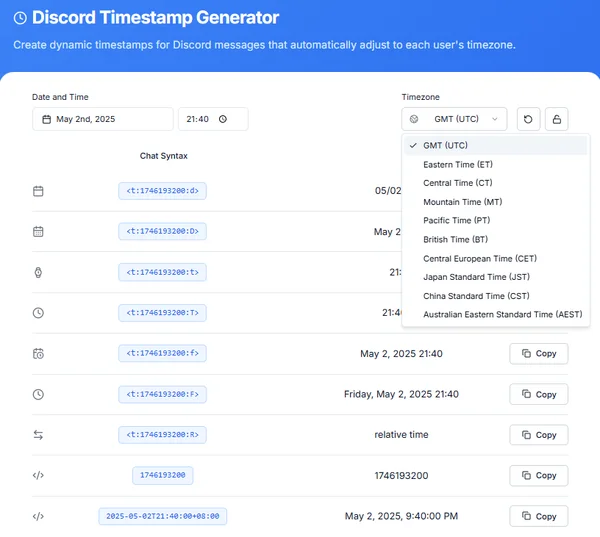Image resolution: width=600 pixels, height=537 pixels.
Task: Pick Mountain Time (MT) timezone
Action: [x=495, y=202]
